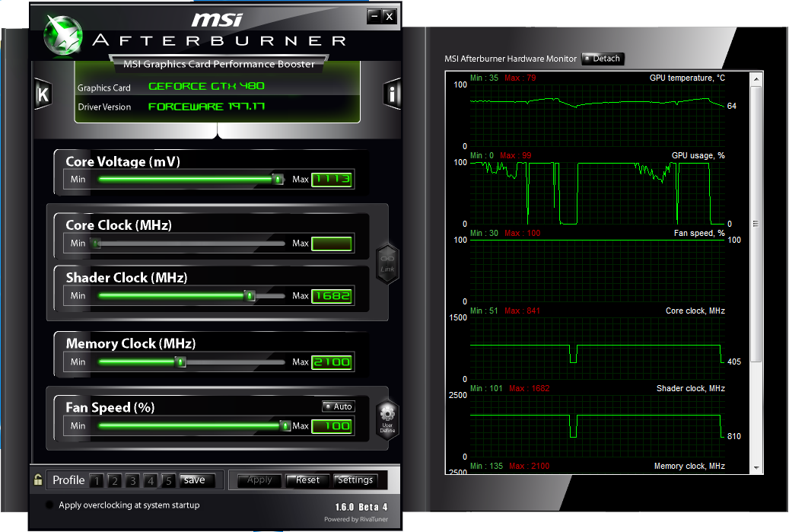Click the Core Voltage value field
Viewport: 789px width, 532px height.
(332, 179)
